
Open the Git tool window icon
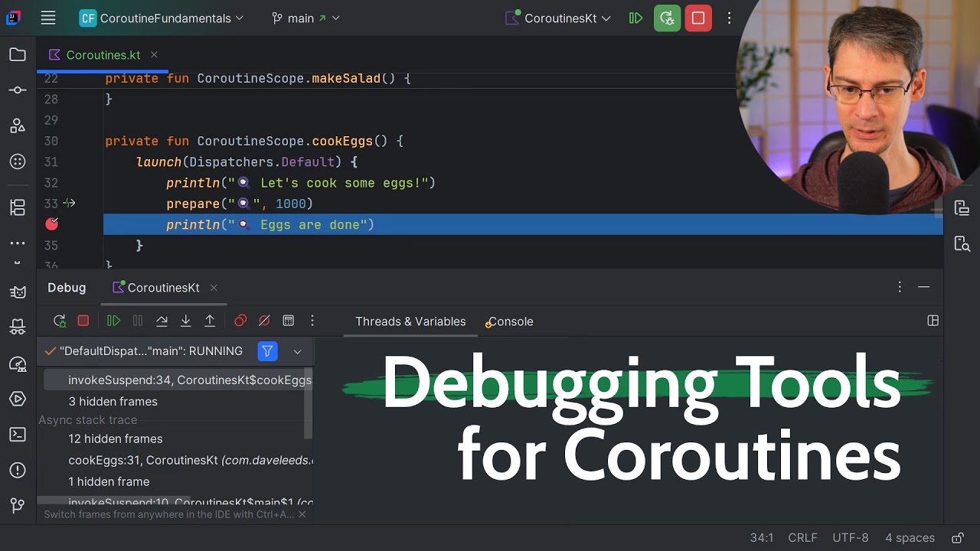[x=17, y=506]
